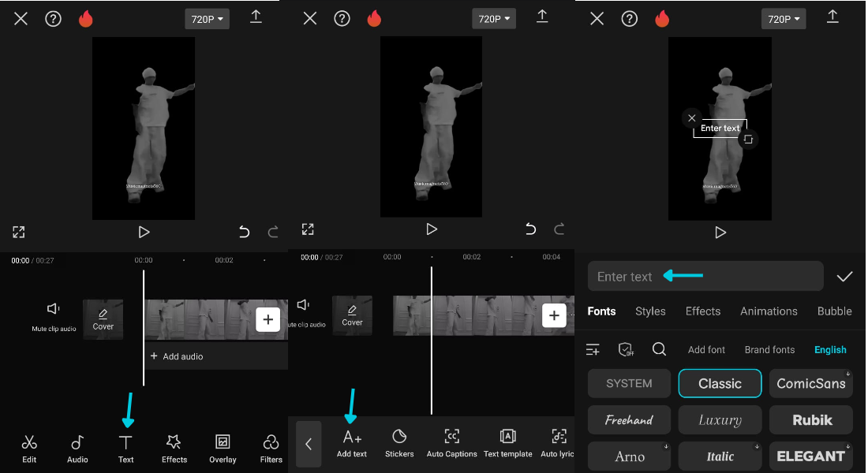Open Stickers in middle panel
The image size is (868, 473).
coord(399,444)
